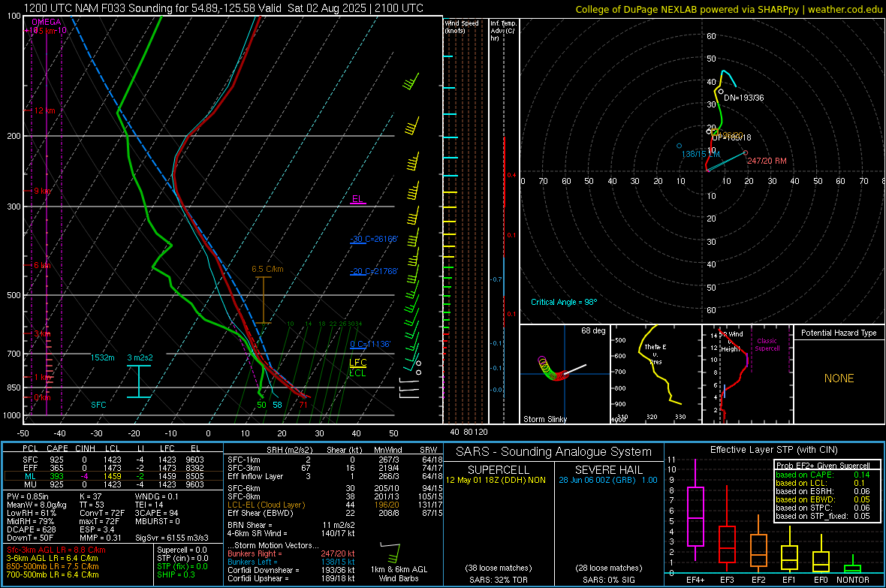Select the MU parcel row in the table

click(113, 484)
